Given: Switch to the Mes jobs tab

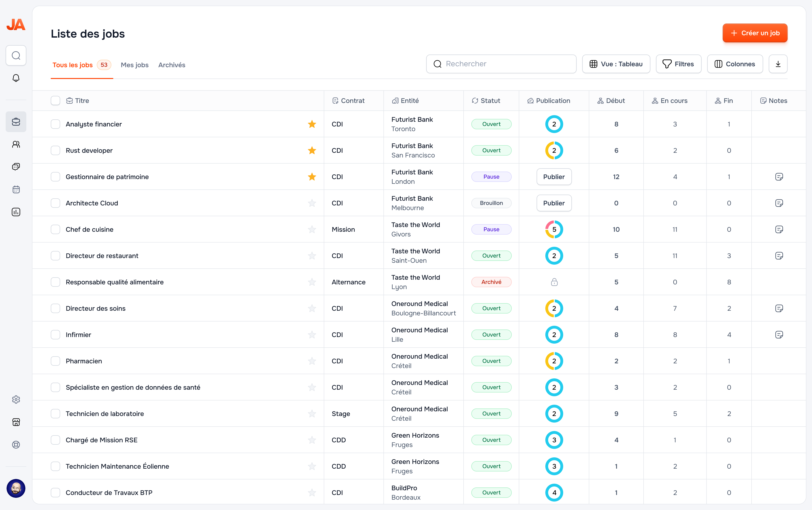Looking at the screenshot, I should pos(135,65).
